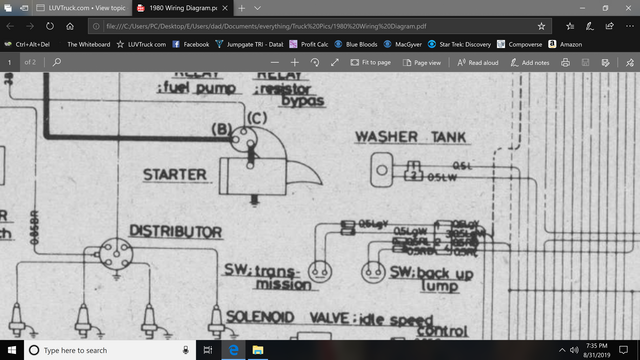Screen dimensions: 640x360
Task: Show hidden system tray icons
Action: point(562,350)
